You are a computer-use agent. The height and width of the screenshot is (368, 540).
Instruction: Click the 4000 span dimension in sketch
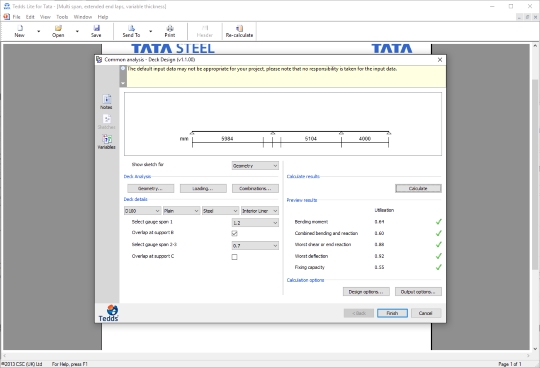tap(365, 138)
